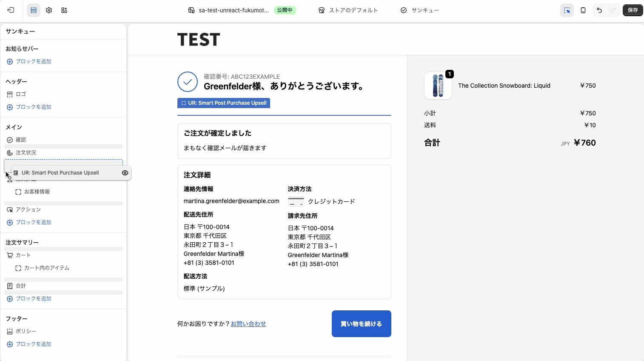
Task: Click the 公開中 status badge
Action: 285,10
